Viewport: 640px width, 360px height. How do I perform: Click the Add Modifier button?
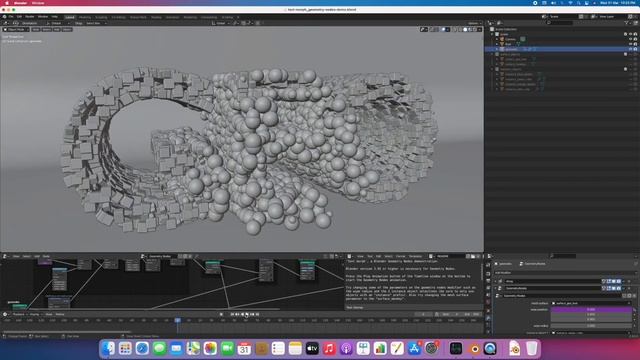pyautogui.click(x=565, y=273)
